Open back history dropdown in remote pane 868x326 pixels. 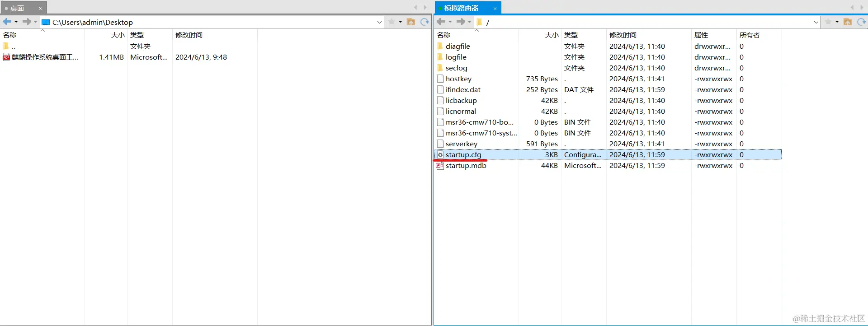(450, 22)
